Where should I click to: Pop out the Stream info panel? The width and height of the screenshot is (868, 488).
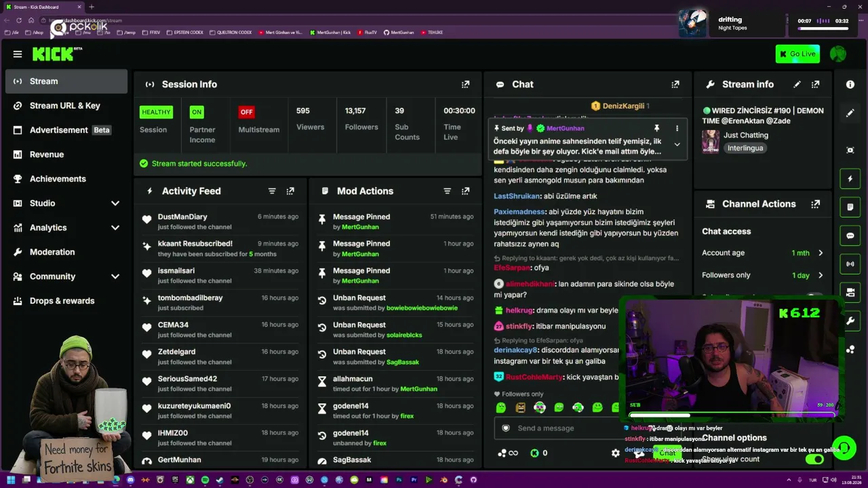(816, 85)
